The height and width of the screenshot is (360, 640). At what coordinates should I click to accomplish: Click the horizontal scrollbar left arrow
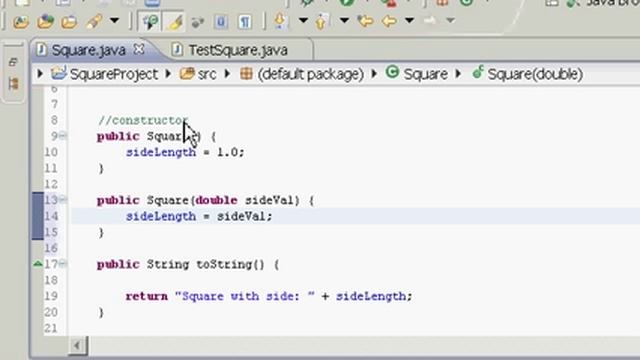[77, 346]
